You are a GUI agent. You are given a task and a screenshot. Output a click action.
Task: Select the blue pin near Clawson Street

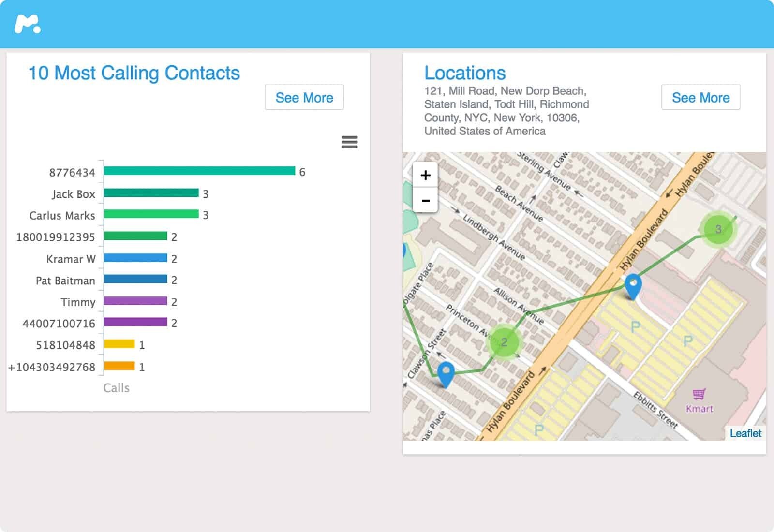click(x=446, y=372)
